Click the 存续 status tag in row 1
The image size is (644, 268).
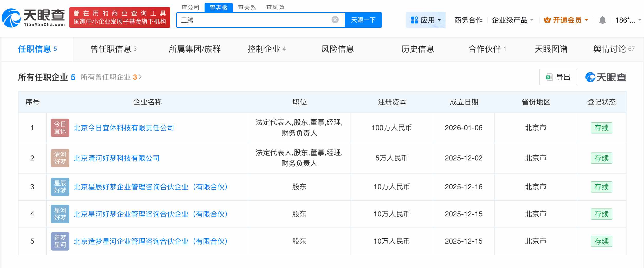pyautogui.click(x=602, y=128)
